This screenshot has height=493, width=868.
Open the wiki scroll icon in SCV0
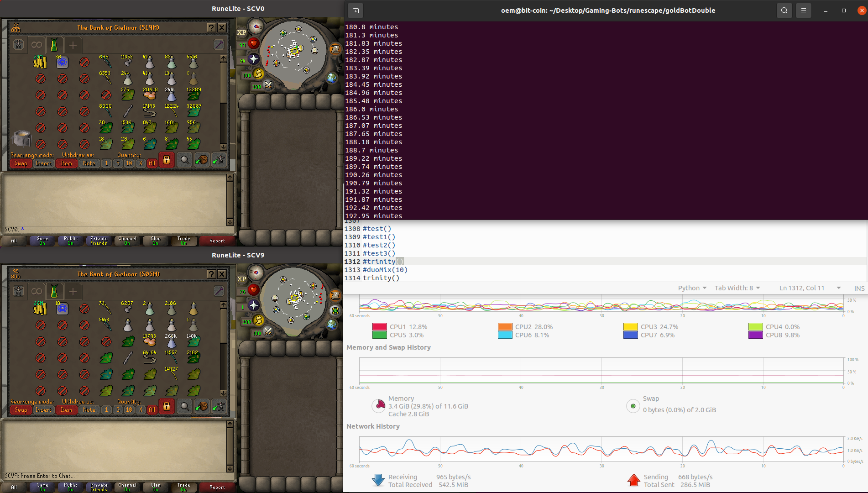pyautogui.click(x=335, y=49)
